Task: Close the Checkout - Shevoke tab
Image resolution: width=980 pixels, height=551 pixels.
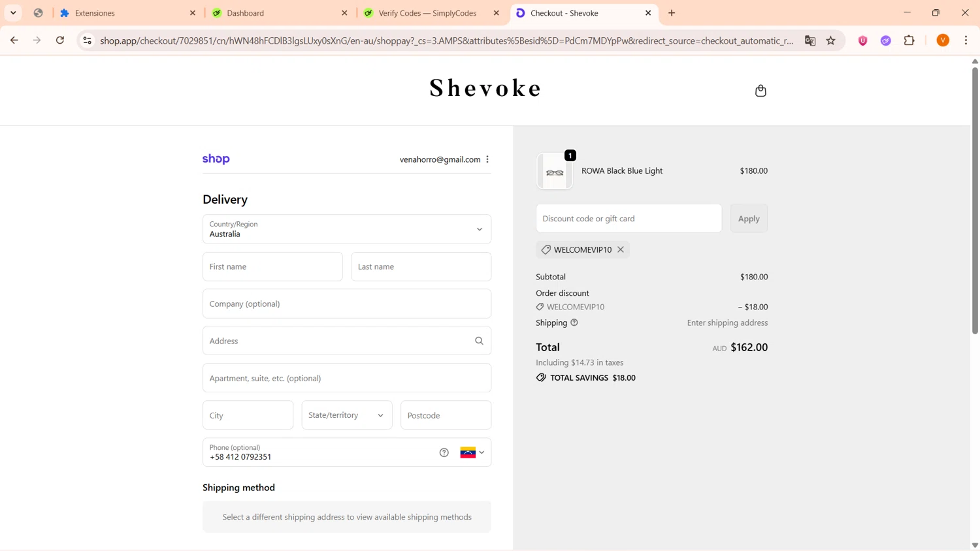Action: [x=648, y=13]
